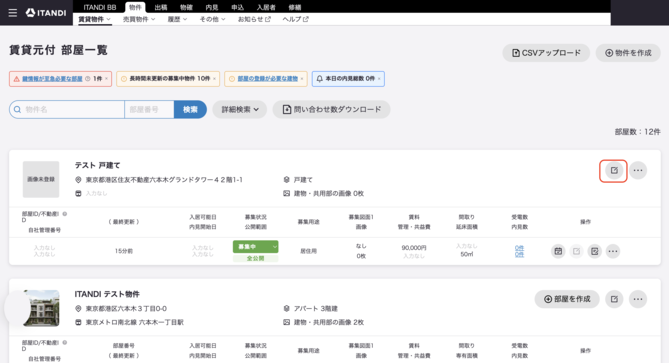Click the blue 検索 button
The width and height of the screenshot is (669, 363).
pos(190,110)
